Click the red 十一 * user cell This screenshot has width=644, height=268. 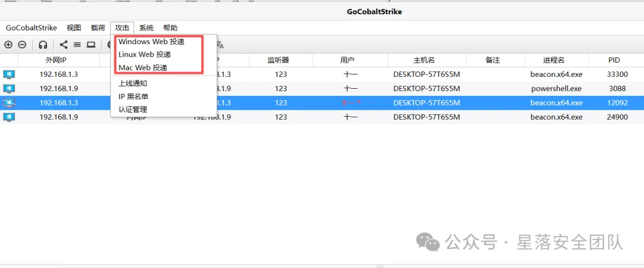pyautogui.click(x=351, y=103)
